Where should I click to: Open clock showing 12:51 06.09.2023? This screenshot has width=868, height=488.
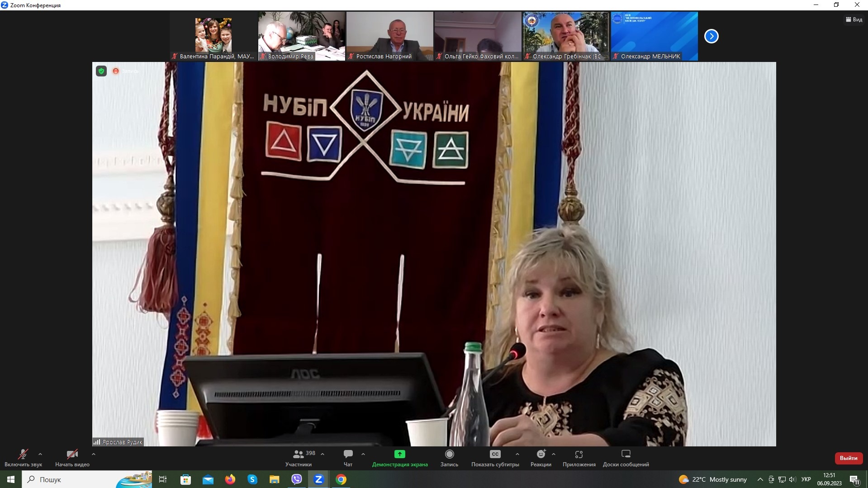[829, 479]
